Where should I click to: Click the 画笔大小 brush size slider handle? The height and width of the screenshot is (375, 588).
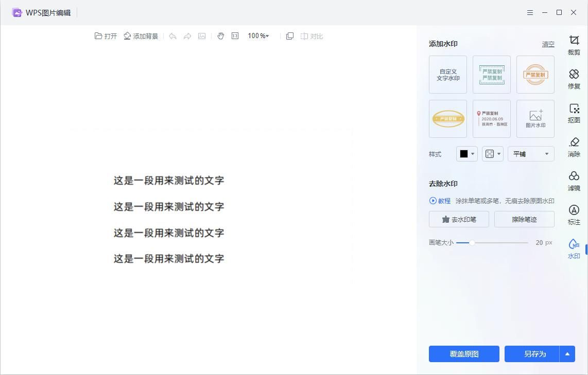[x=472, y=243]
